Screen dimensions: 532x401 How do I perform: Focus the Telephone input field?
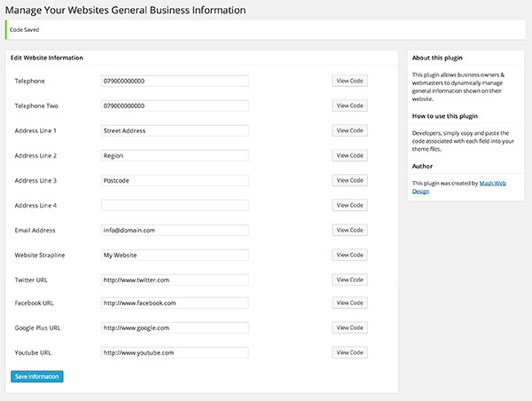coord(175,81)
